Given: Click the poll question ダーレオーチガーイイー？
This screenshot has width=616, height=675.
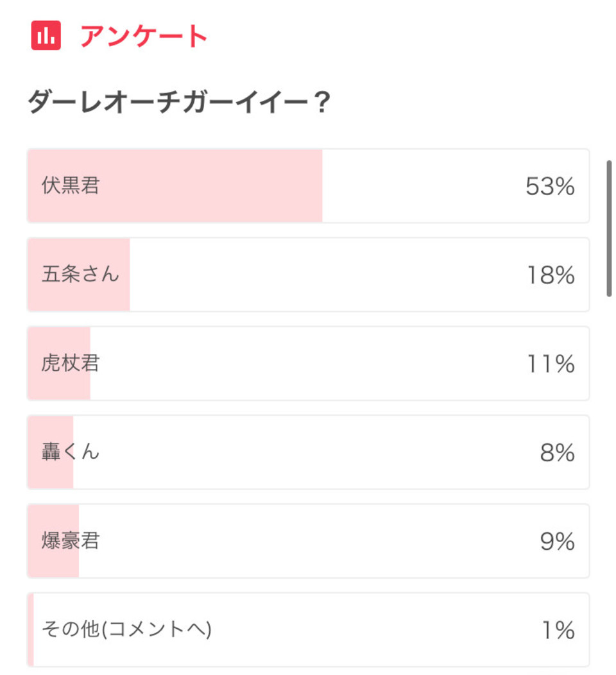Looking at the screenshot, I should click(x=179, y=102).
